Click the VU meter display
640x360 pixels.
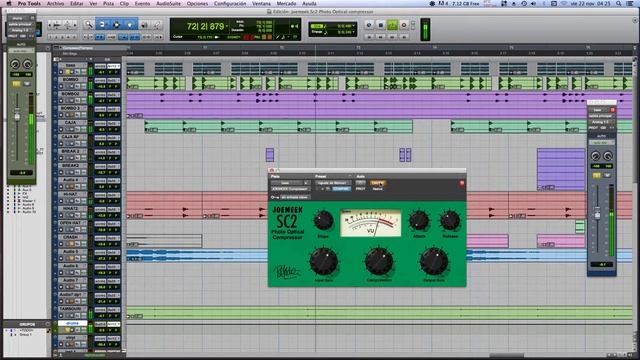click(x=371, y=223)
